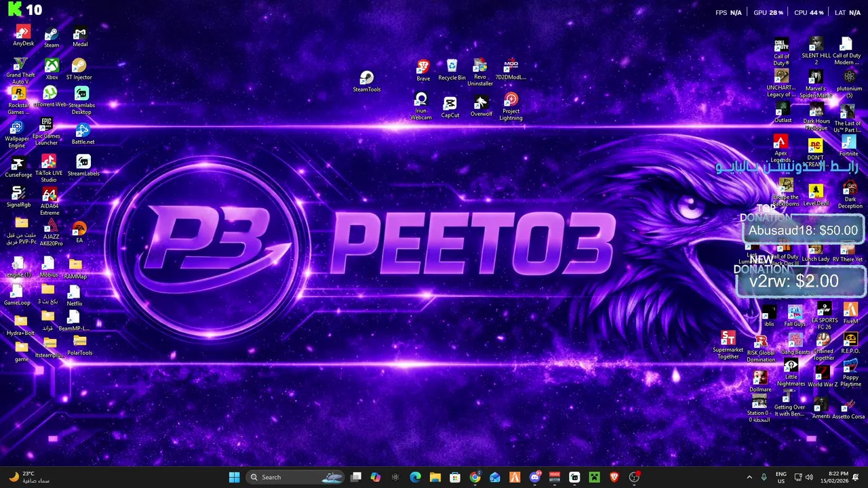Select the Grand Theft Auto V shortcut
Screen dimensions: 868x488
click(x=20, y=71)
